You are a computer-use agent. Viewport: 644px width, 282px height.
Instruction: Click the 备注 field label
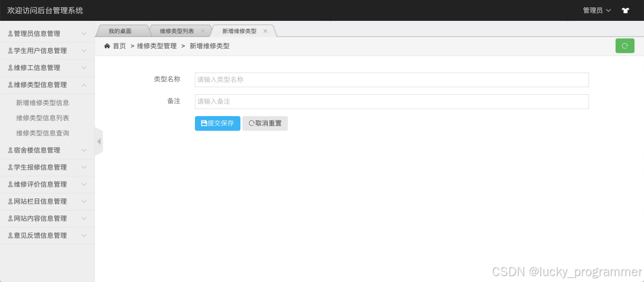[174, 101]
